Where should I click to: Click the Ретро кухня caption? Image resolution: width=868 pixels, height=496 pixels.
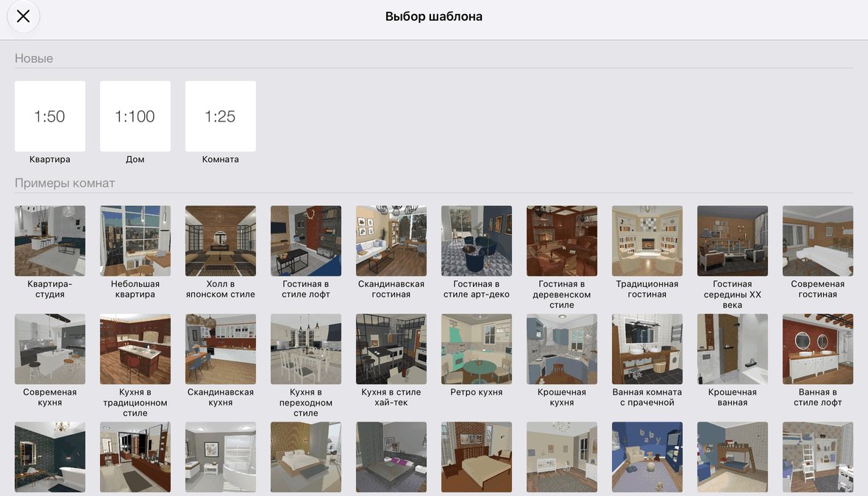pos(476,392)
